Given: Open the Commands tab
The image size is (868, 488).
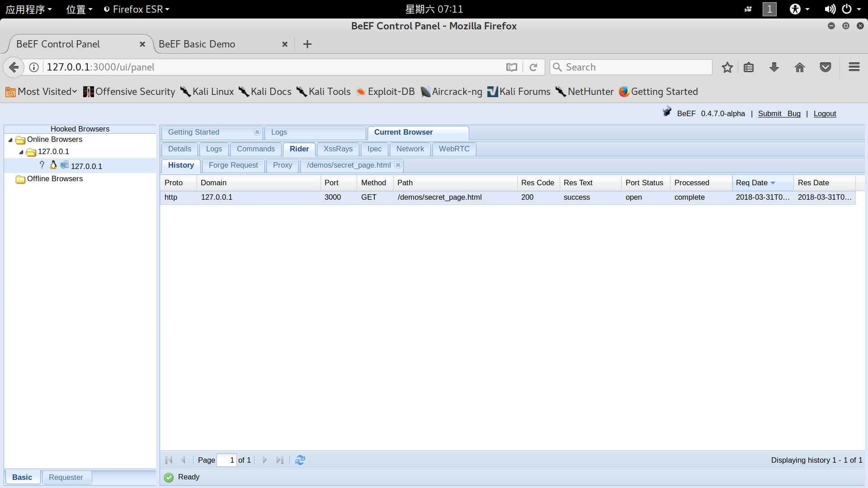Looking at the screenshot, I should [x=256, y=149].
